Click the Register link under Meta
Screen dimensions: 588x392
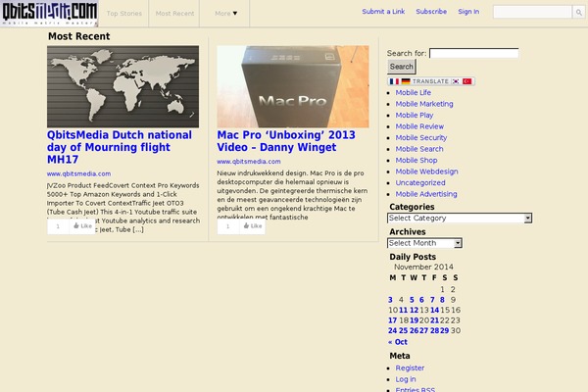tap(410, 368)
